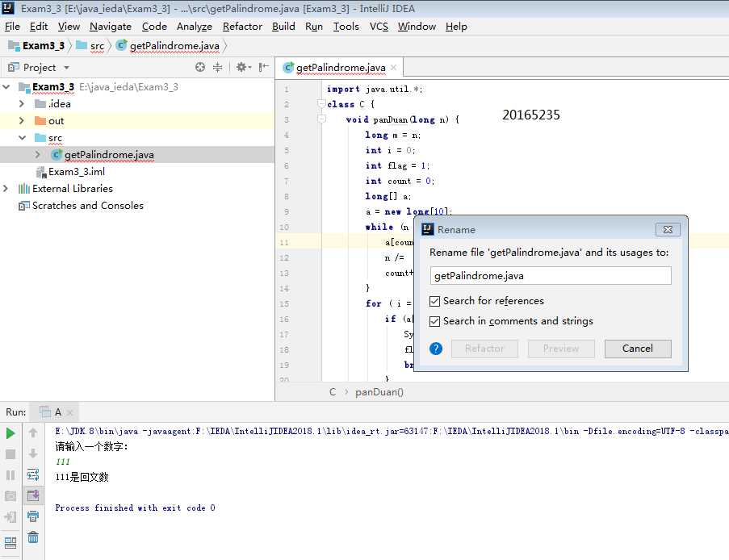Open the Project view dropdown
The width and height of the screenshot is (729, 560).
click(x=67, y=68)
